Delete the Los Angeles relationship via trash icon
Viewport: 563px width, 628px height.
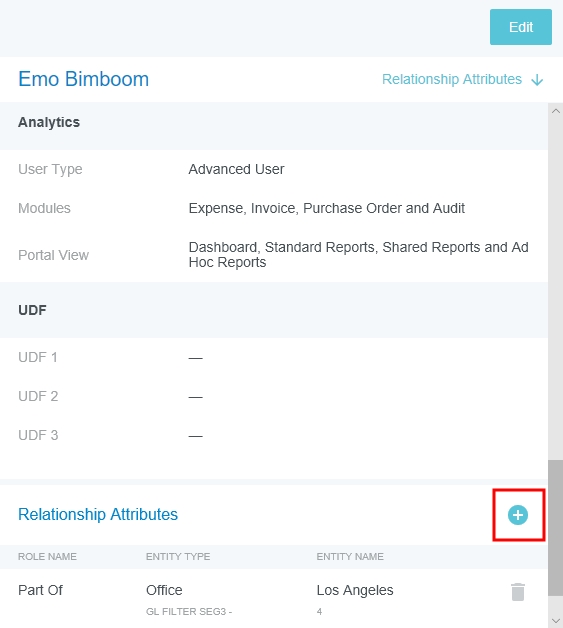click(x=518, y=592)
